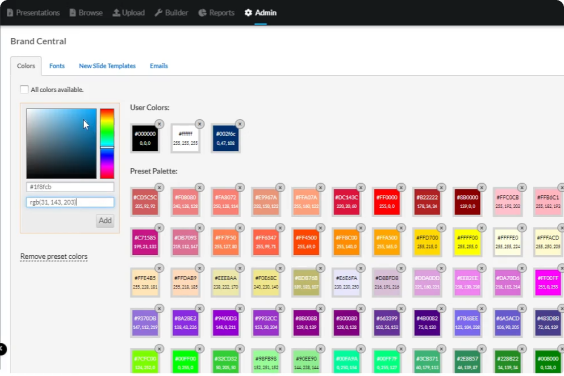Remove the #002f6c user color swatch
This screenshot has width=564, height=376.
coord(240,124)
